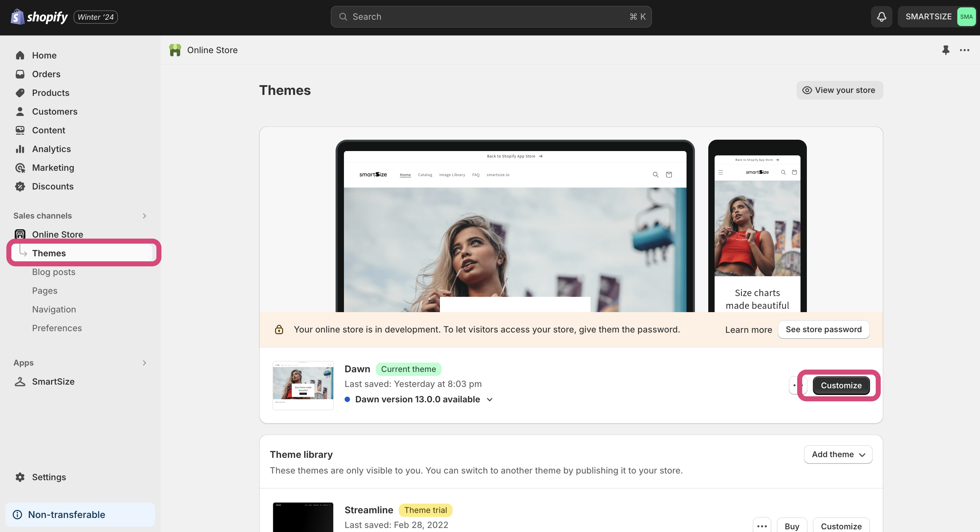980x532 pixels.
Task: Click the Content image icon
Action: point(20,130)
